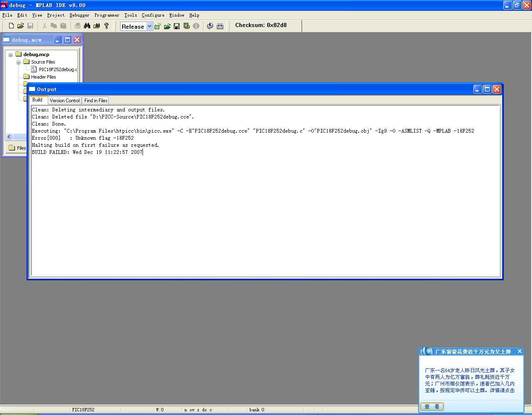
Task: Click the Cut scissors icon
Action: (44, 26)
